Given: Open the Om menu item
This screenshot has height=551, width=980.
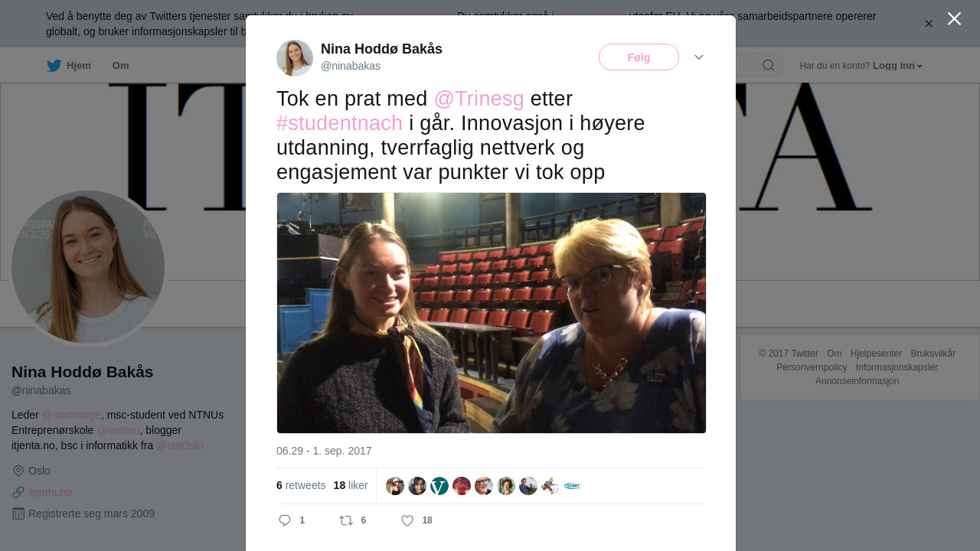Looking at the screenshot, I should pos(120,66).
